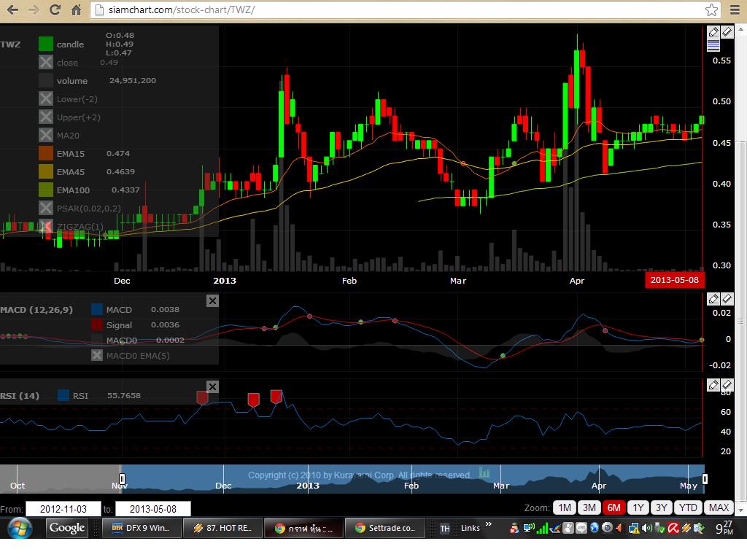
Task: Reload the siamchart page
Action: (55, 9)
